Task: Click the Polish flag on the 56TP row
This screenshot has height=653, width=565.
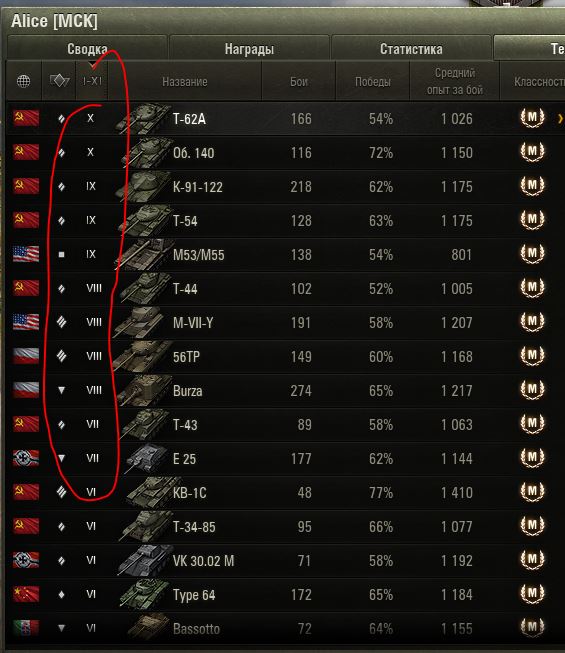Action: pyautogui.click(x=26, y=356)
